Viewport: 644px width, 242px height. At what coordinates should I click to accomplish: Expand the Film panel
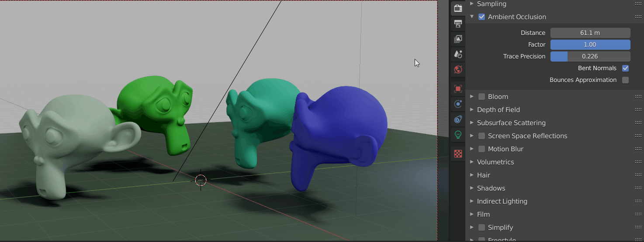coord(472,215)
